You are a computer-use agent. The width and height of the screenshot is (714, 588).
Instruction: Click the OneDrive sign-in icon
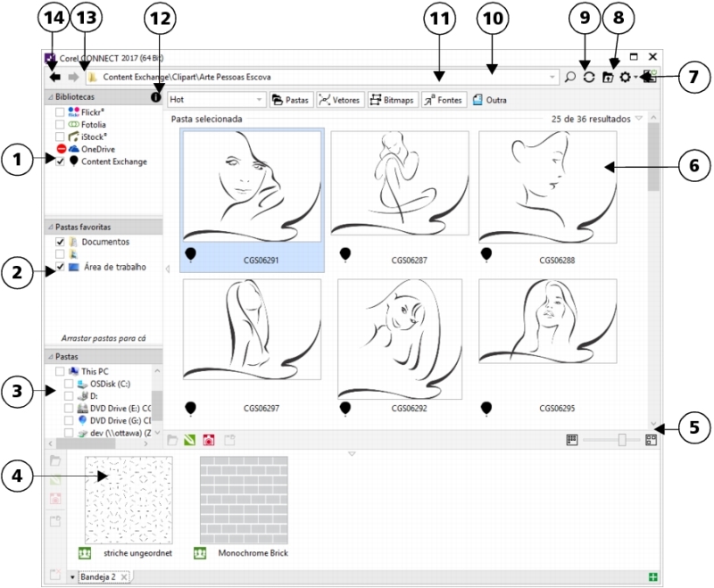[x=61, y=149]
